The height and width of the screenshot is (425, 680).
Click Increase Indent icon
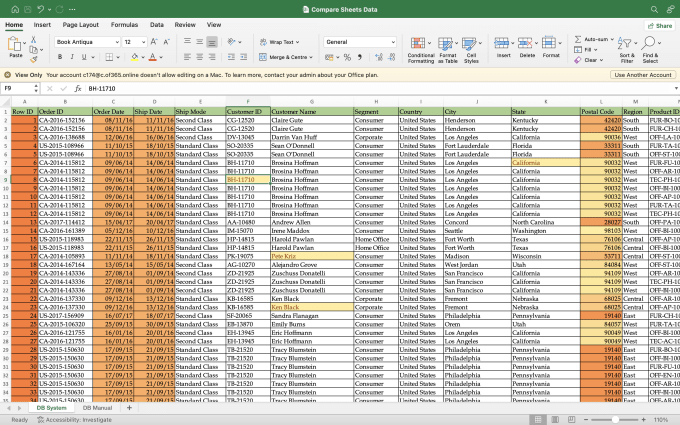244,57
